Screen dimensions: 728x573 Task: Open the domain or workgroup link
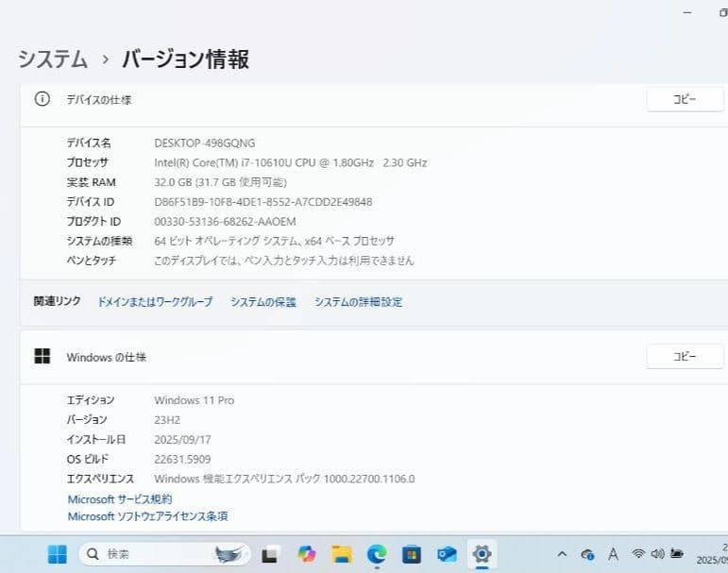[x=155, y=302]
